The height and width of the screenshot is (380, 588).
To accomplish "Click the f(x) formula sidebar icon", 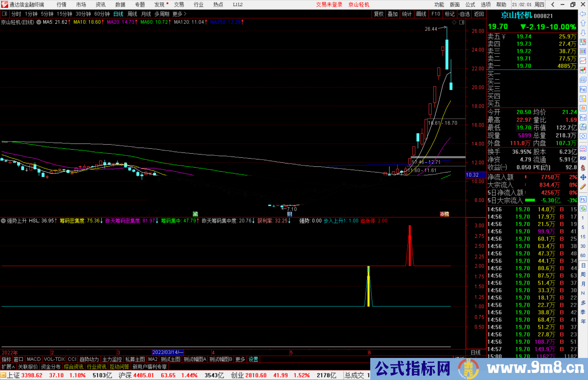I will tap(583, 127).
